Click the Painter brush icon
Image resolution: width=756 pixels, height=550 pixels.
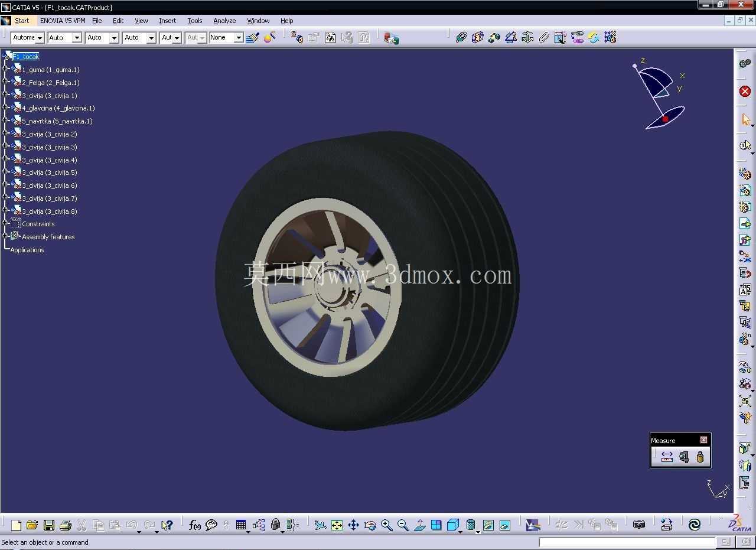click(253, 38)
